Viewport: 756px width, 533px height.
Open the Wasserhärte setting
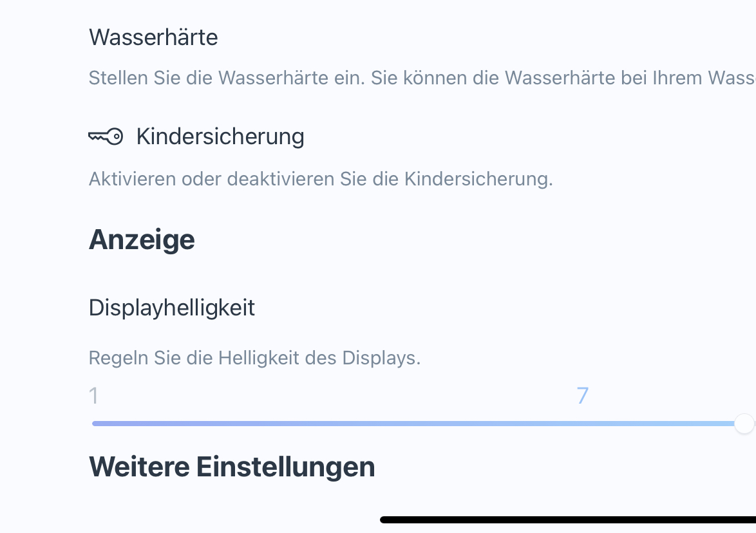click(x=153, y=37)
